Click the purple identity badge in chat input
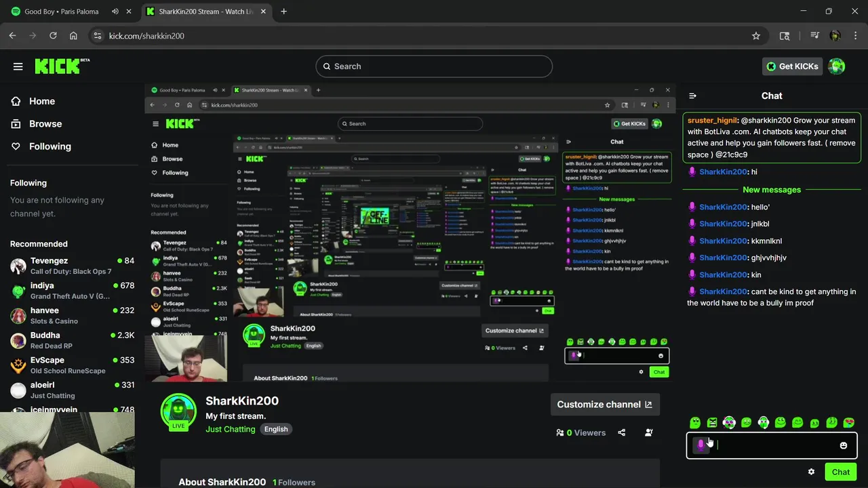The image size is (868, 488). 701,445
